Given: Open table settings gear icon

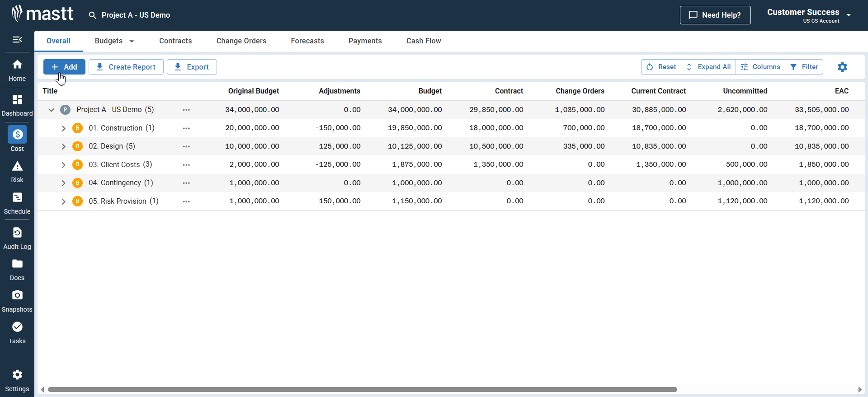Looking at the screenshot, I should [842, 67].
